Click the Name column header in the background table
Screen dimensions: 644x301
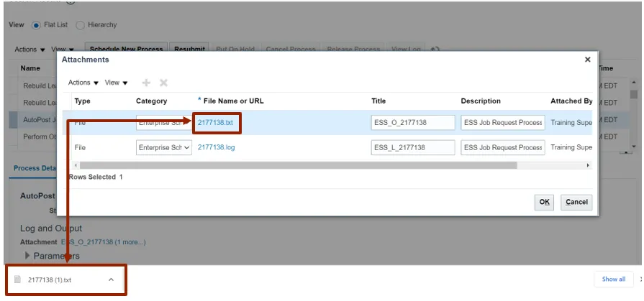[30, 68]
